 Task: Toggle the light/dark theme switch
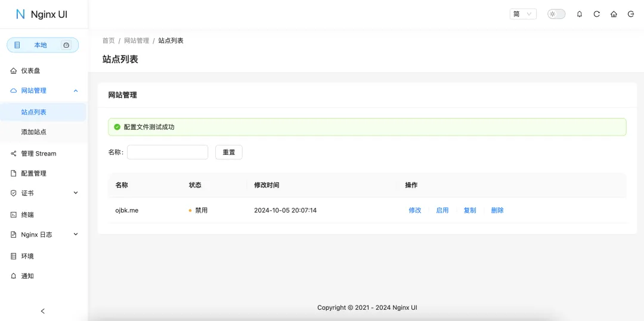(556, 14)
